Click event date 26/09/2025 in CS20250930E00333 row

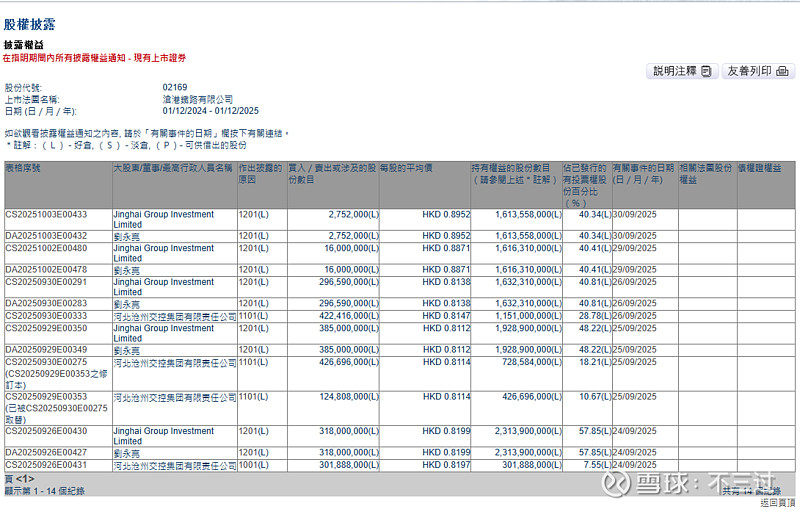pos(635,316)
